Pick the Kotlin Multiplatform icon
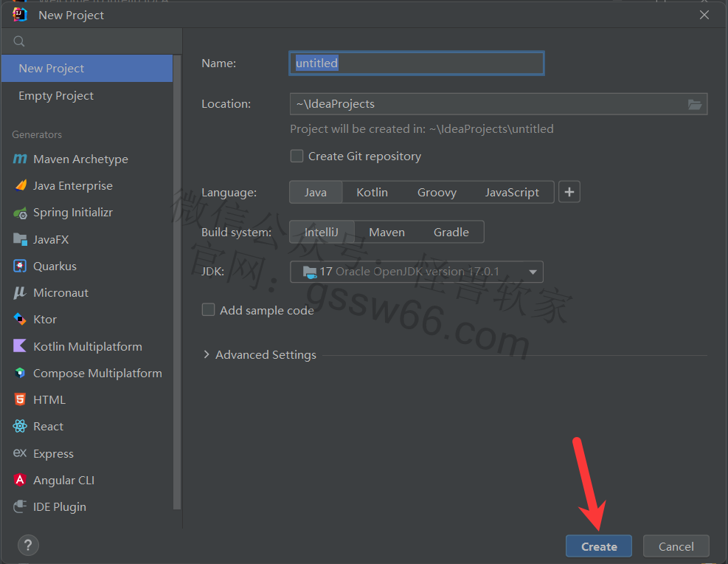The image size is (728, 564). (20, 346)
